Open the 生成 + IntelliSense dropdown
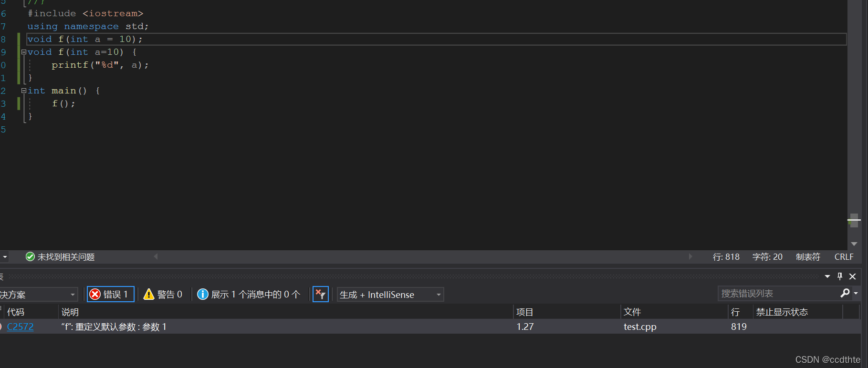The width and height of the screenshot is (868, 368). [x=390, y=295]
